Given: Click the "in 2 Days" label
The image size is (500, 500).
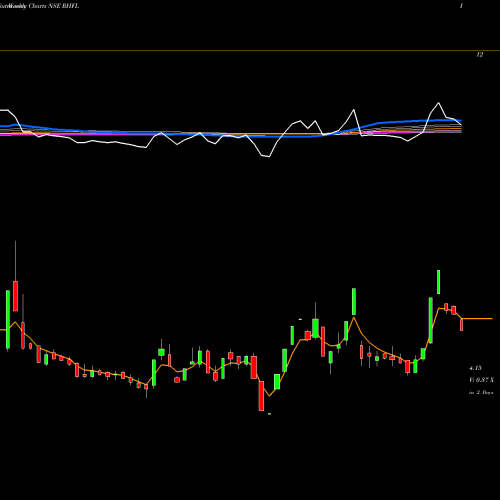Looking at the screenshot, I should [481, 393].
